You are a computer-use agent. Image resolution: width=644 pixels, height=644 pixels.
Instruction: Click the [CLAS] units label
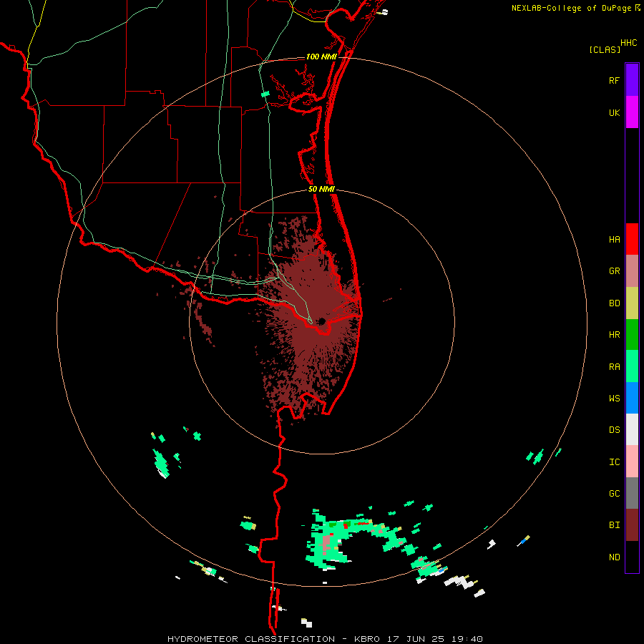(605, 49)
